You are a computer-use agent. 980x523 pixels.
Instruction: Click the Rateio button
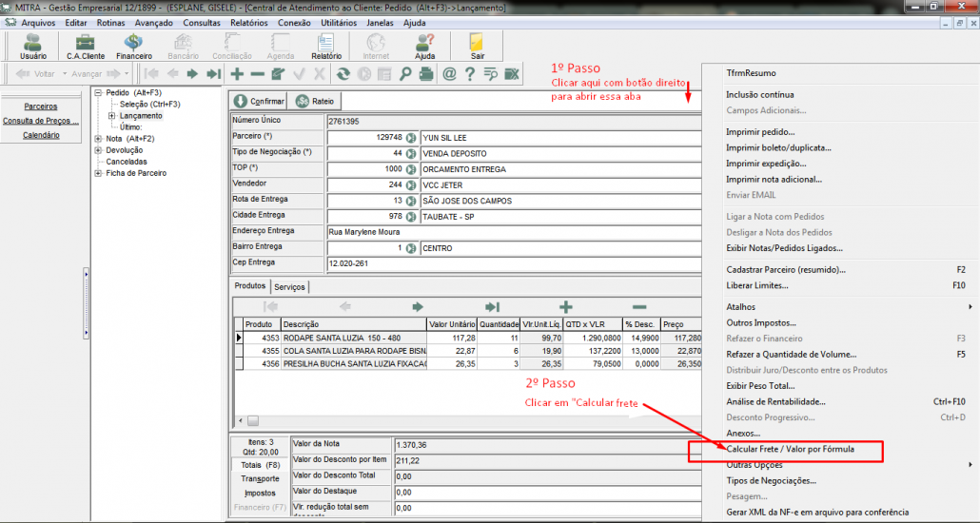click(x=316, y=101)
